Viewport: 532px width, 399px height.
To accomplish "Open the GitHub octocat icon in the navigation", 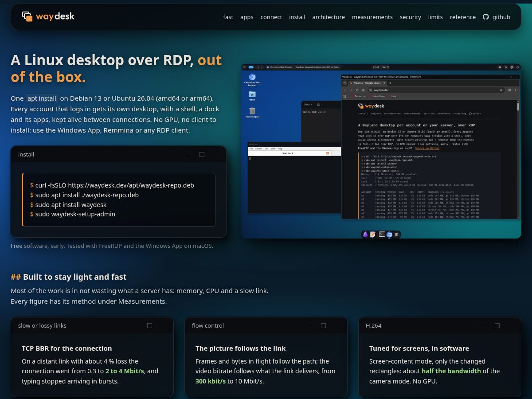I will click(x=485, y=17).
